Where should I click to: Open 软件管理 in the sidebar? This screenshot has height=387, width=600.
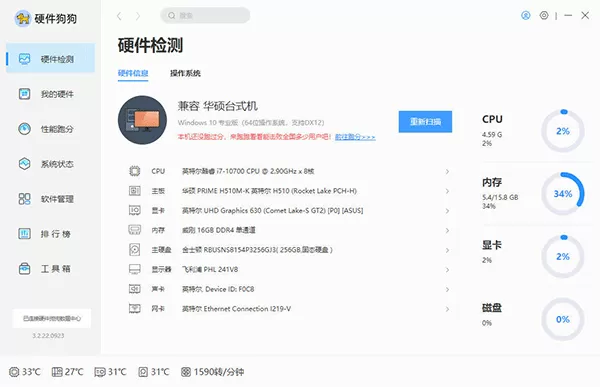50,199
